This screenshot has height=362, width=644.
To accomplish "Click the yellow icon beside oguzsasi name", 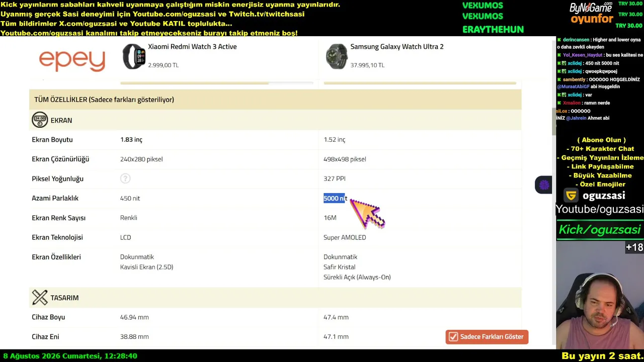I will point(571,195).
